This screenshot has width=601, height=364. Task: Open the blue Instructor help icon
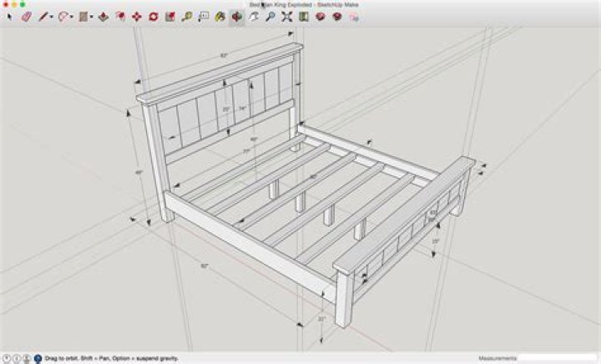[x=38, y=359]
